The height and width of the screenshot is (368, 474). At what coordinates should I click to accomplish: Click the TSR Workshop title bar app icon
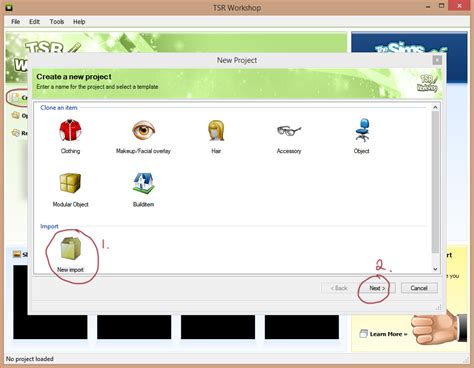(9, 7)
